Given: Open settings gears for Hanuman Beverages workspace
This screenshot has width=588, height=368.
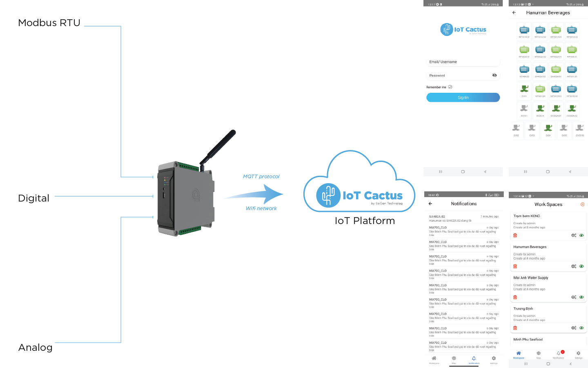Looking at the screenshot, I should tap(574, 266).
